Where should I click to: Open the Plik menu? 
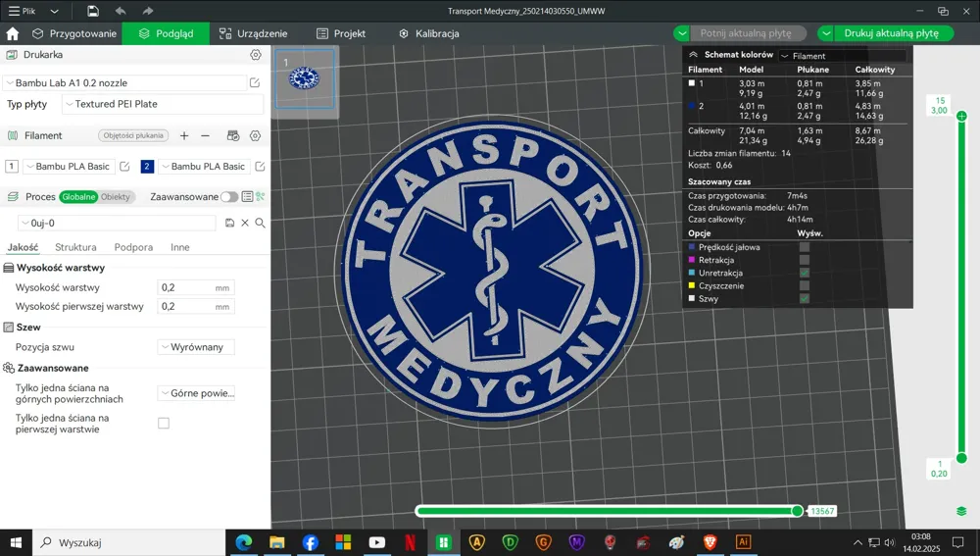click(x=22, y=11)
